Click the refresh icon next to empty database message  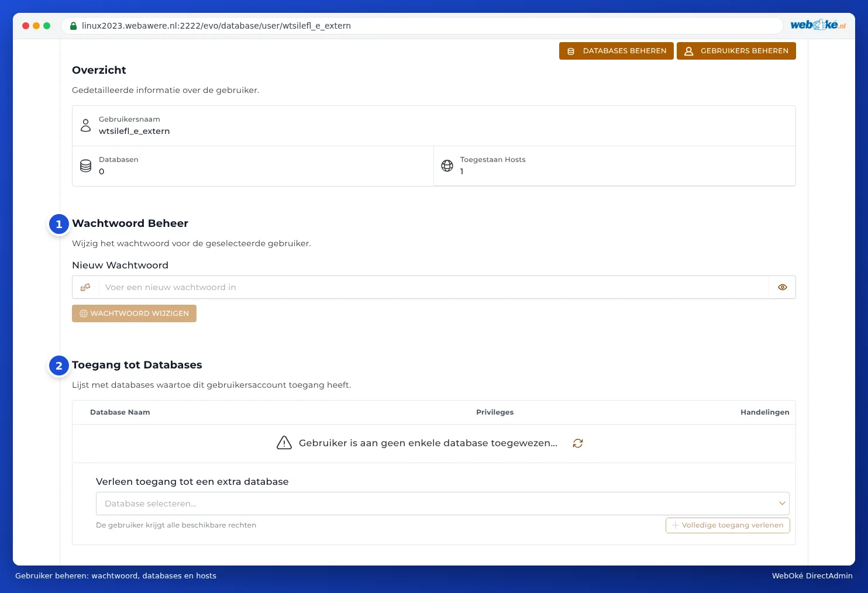(578, 443)
